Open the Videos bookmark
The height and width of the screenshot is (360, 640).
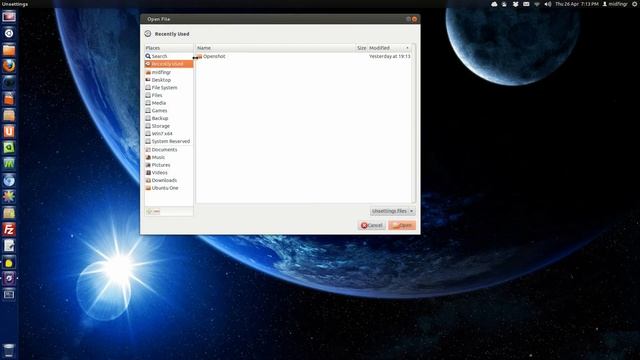point(169,173)
